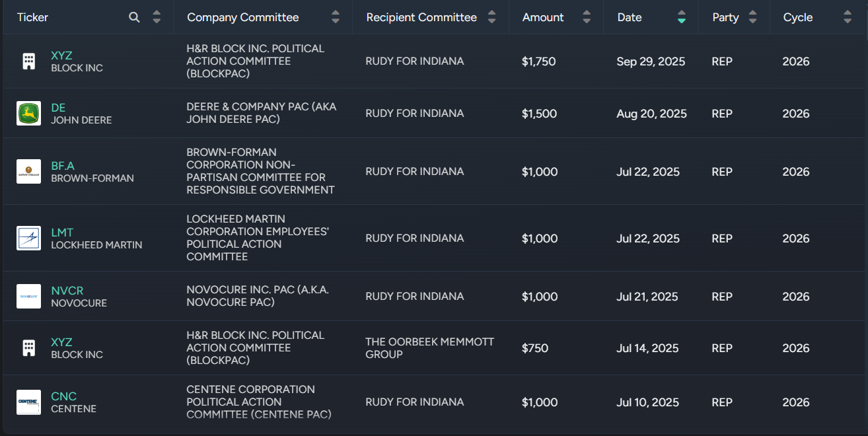Sort by Recipient Committee column
868x436 pixels.
click(491, 18)
